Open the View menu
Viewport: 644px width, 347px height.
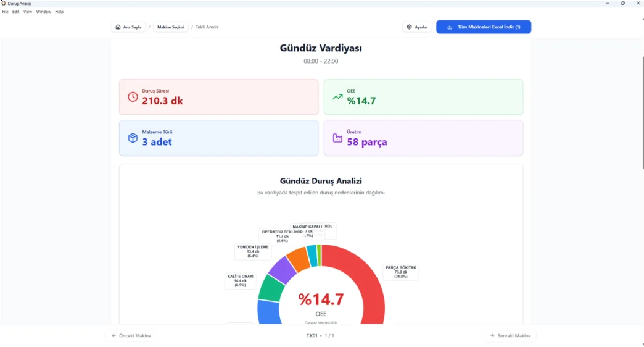click(x=28, y=12)
